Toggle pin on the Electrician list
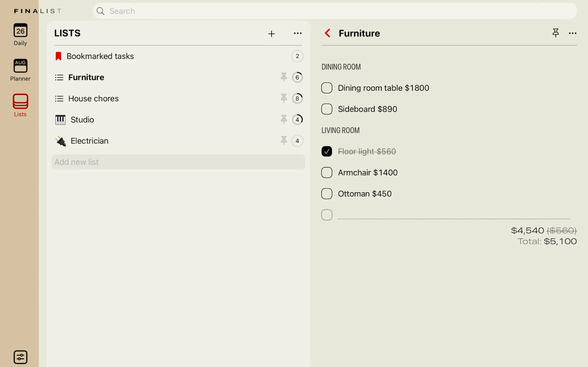 284,141
